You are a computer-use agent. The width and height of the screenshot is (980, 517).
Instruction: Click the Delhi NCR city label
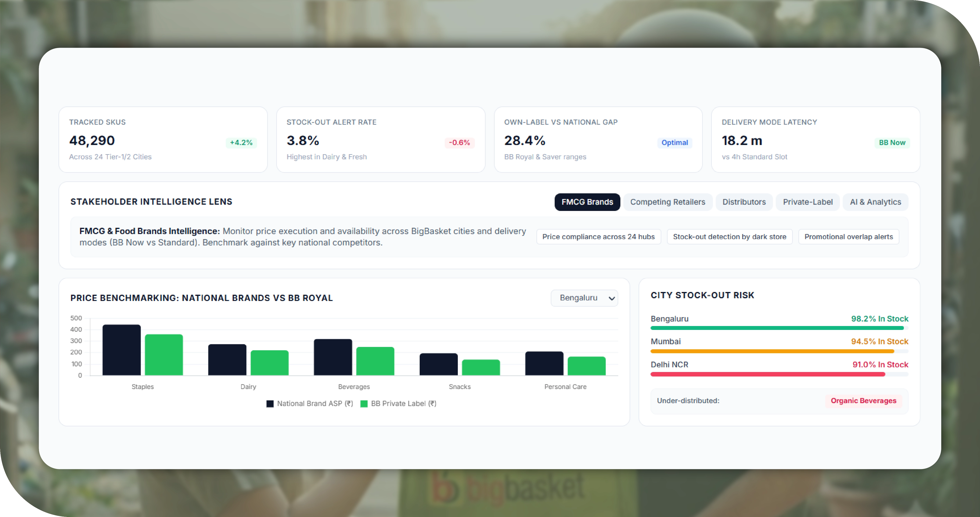pos(669,365)
